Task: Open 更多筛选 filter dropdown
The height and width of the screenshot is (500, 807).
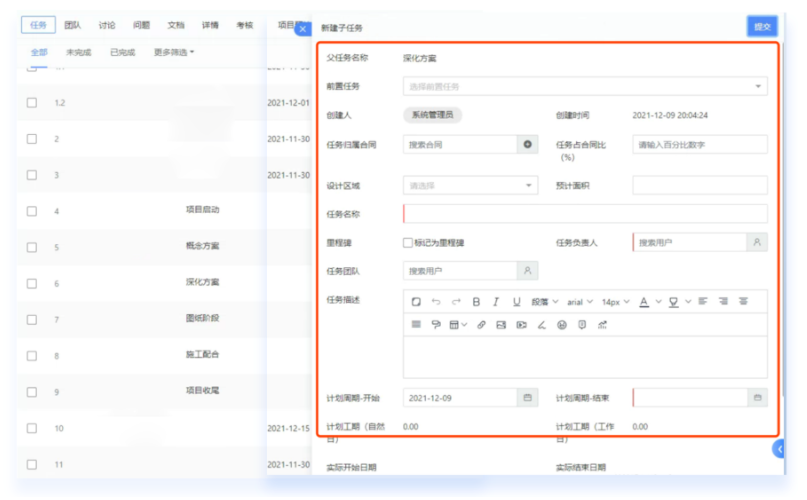Action: pyautogui.click(x=174, y=52)
